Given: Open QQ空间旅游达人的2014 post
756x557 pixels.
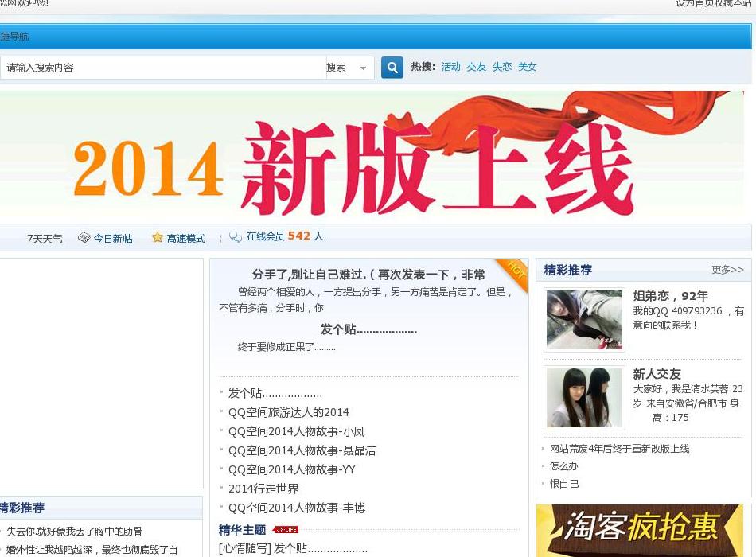Looking at the screenshot, I should 288,412.
